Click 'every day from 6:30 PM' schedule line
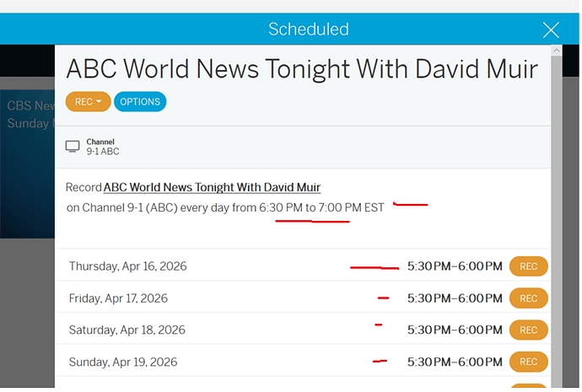This screenshot has width=582, height=392. [x=225, y=207]
